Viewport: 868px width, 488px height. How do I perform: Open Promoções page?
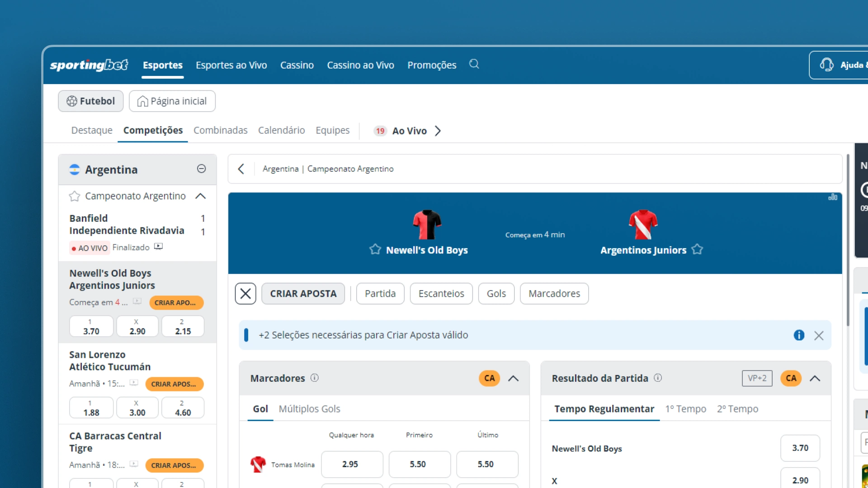pyautogui.click(x=432, y=65)
